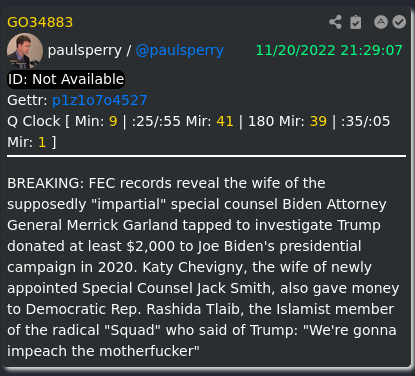This screenshot has width=415, height=376.
Task: Open the Gettr link p1z1o7o4527
Action: tap(100, 100)
